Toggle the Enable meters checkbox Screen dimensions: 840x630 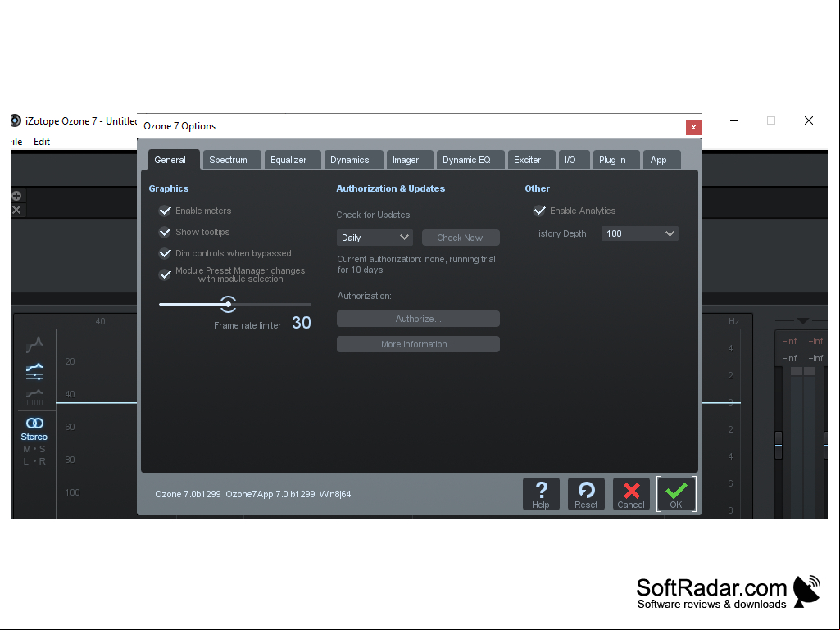(x=165, y=211)
